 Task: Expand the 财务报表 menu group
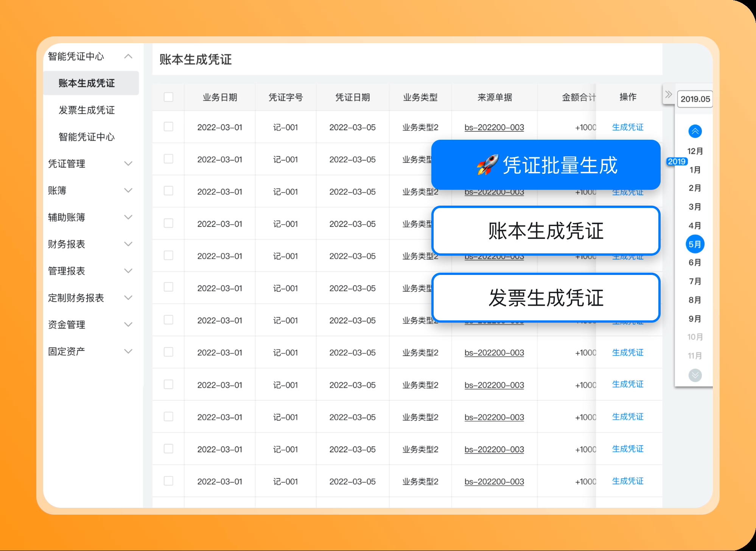pos(128,244)
